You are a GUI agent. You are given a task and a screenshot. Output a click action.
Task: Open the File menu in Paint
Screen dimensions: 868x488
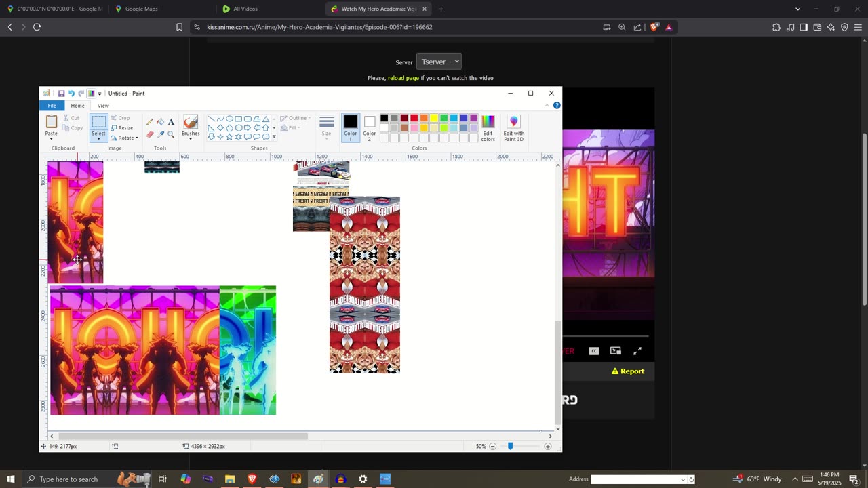[52, 106]
